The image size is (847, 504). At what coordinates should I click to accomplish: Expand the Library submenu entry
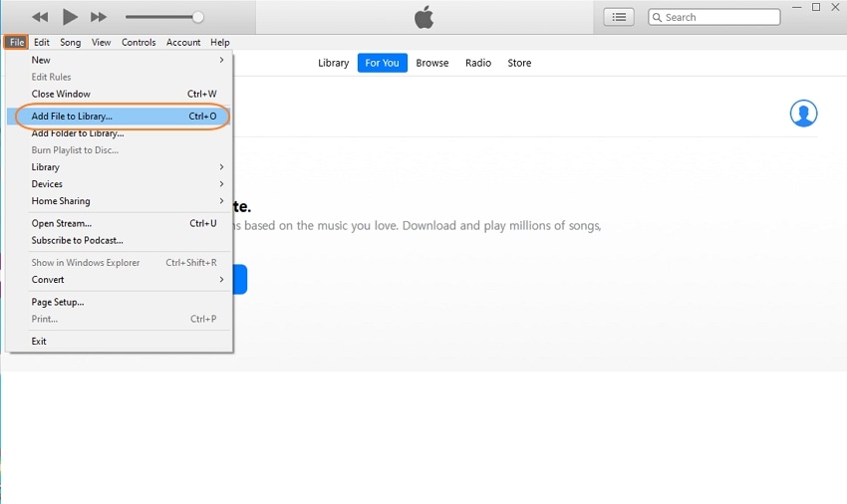(x=120, y=167)
